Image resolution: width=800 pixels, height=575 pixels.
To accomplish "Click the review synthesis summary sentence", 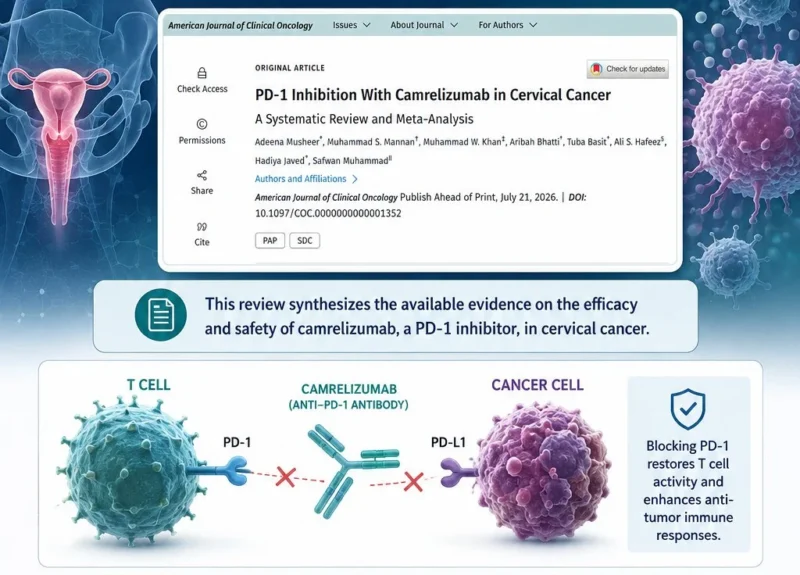I will [x=427, y=316].
